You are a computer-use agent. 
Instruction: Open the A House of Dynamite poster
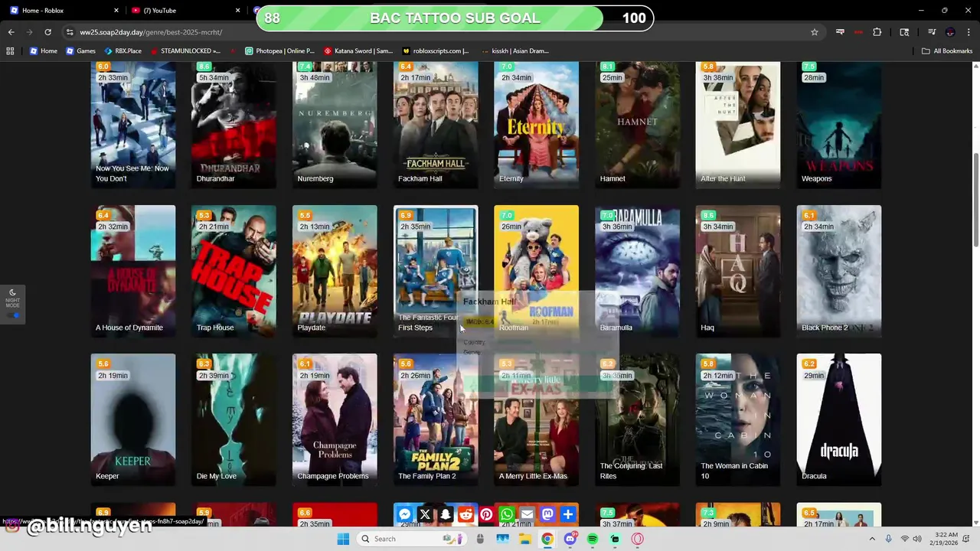coord(133,271)
